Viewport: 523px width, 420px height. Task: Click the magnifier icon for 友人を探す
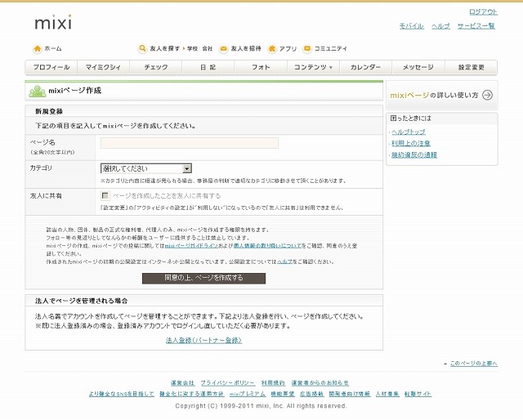click(x=142, y=49)
